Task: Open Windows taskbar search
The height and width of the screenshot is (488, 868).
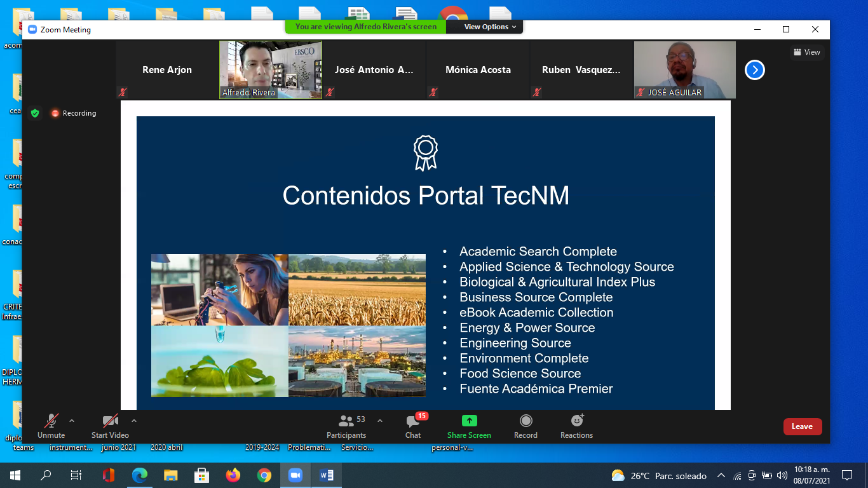Action: coord(46,475)
